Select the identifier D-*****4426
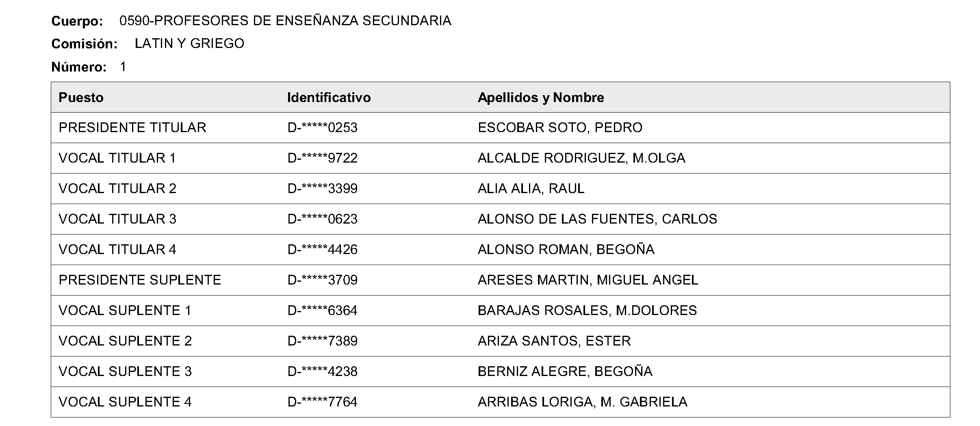 point(323,250)
